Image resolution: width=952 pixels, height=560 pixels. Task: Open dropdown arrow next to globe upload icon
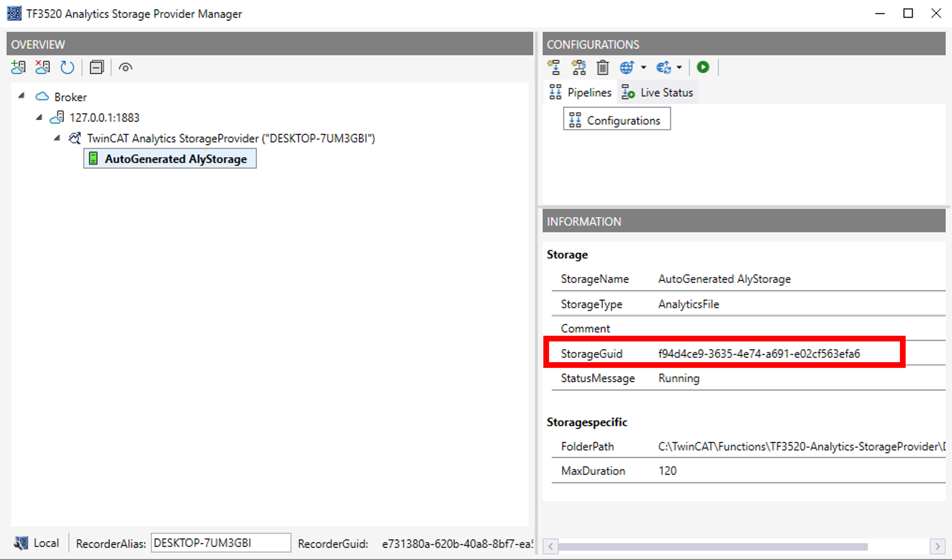pyautogui.click(x=643, y=68)
